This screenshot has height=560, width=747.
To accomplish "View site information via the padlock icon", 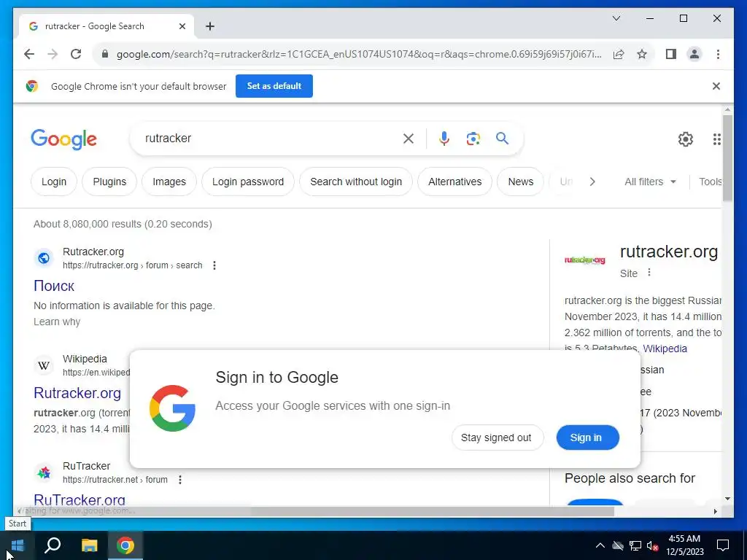I will (x=105, y=54).
